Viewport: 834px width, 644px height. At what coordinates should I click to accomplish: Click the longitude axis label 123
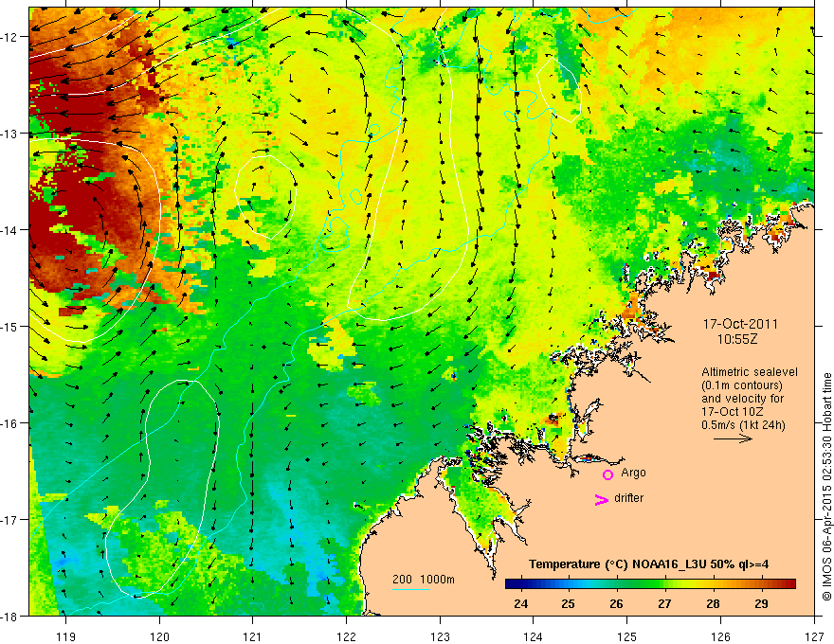tap(440, 636)
